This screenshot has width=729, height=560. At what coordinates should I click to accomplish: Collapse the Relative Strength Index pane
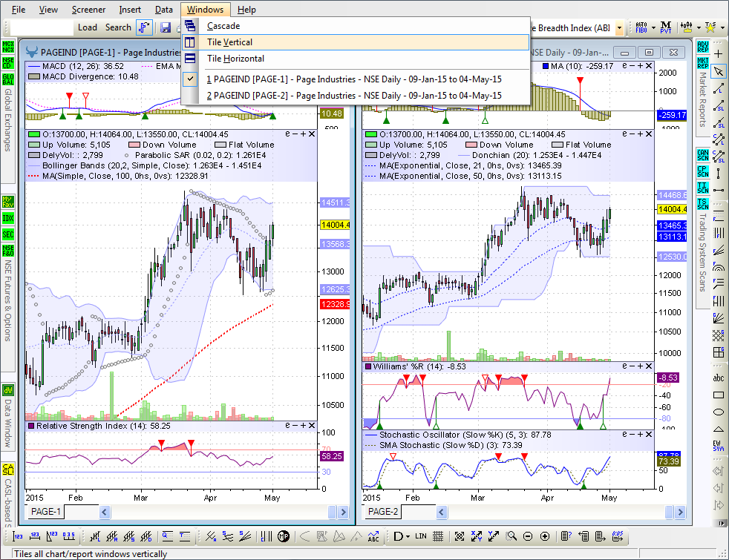pos(295,425)
